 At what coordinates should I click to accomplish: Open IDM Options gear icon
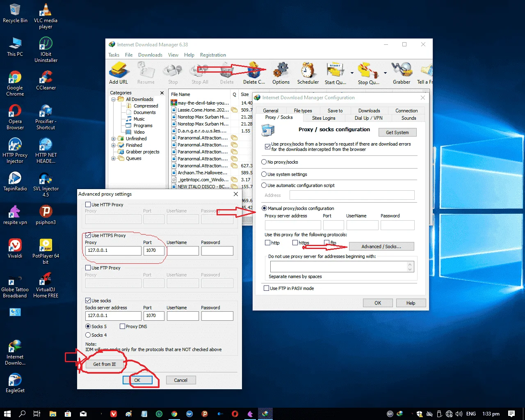pyautogui.click(x=281, y=73)
